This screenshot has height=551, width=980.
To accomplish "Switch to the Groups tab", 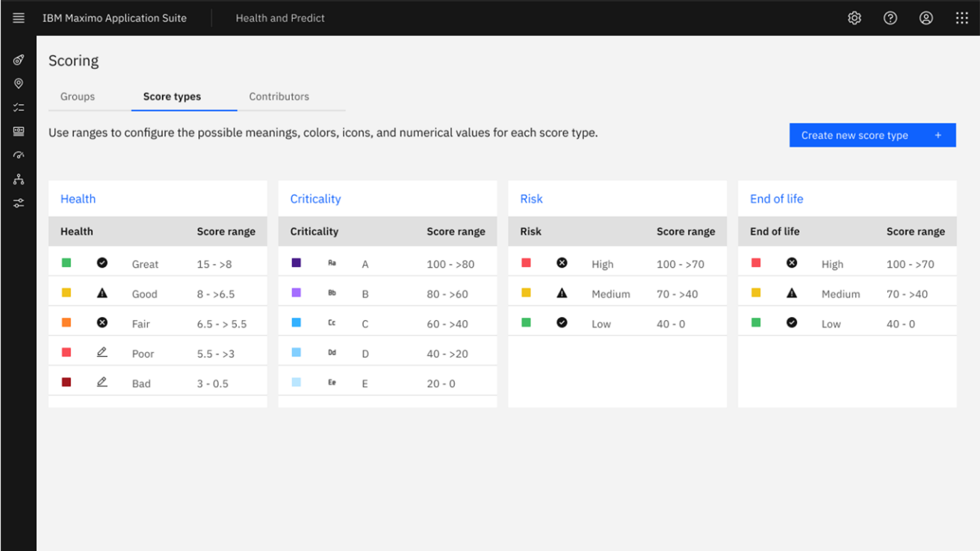I will (x=77, y=96).
